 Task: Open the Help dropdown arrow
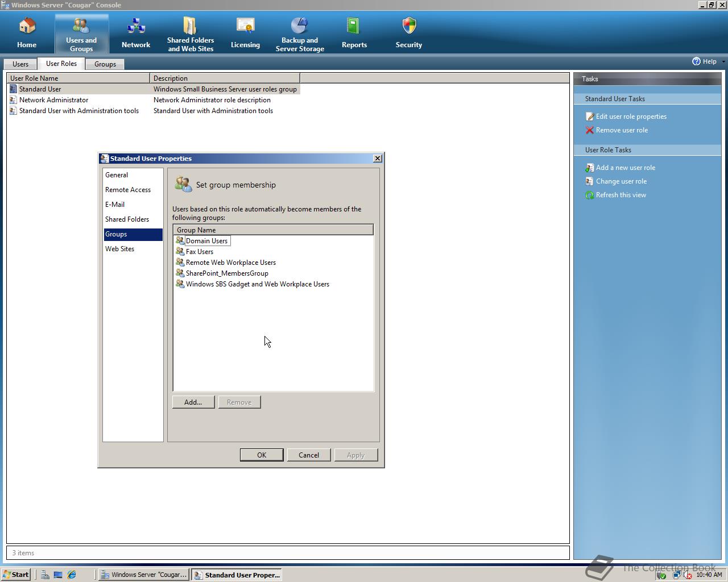(723, 61)
